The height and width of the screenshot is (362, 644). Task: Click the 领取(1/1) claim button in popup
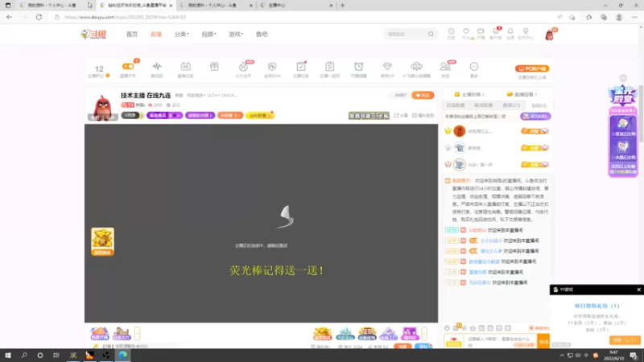click(625, 340)
